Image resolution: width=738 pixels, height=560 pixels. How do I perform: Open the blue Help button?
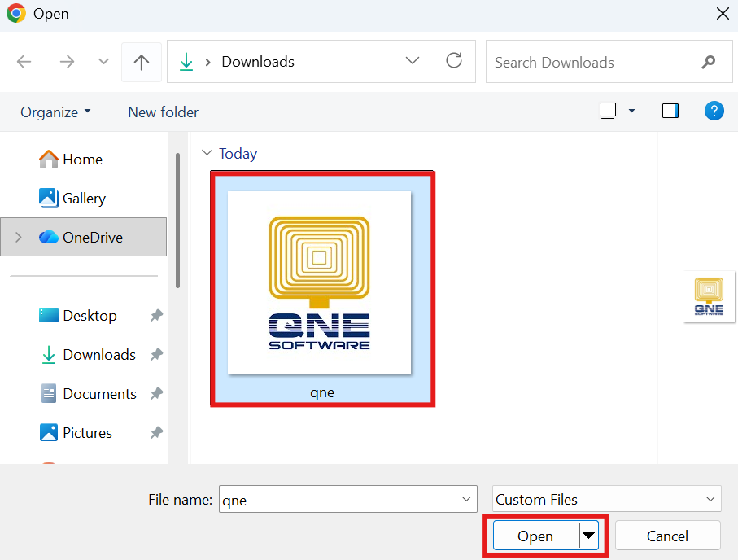click(x=714, y=112)
